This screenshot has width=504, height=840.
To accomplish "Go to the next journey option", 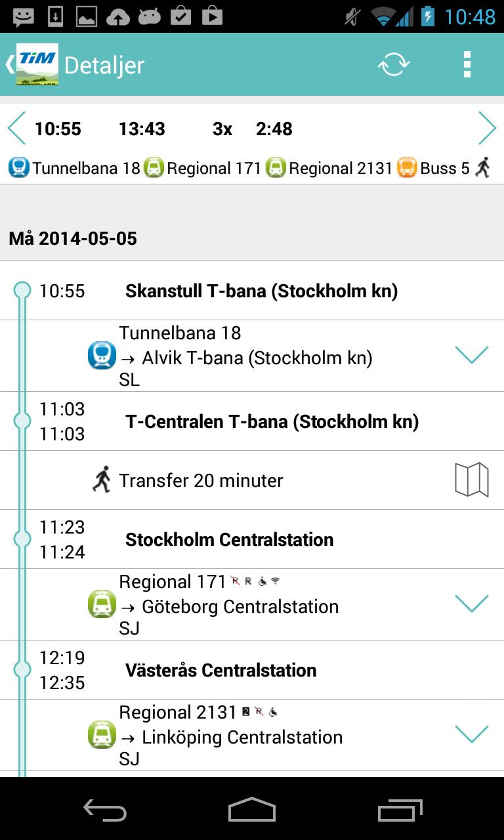I will coord(487,129).
